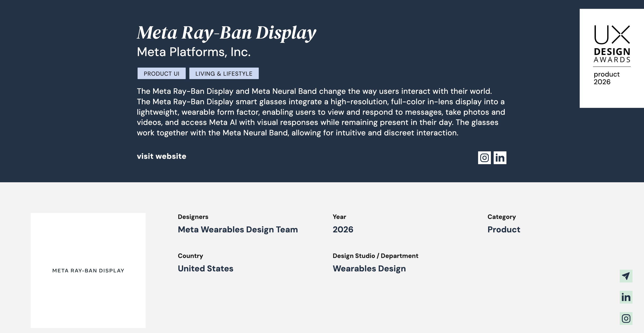Screen dimensions: 644x333
Task: Click the paper plane share icon
Action: click(626, 276)
